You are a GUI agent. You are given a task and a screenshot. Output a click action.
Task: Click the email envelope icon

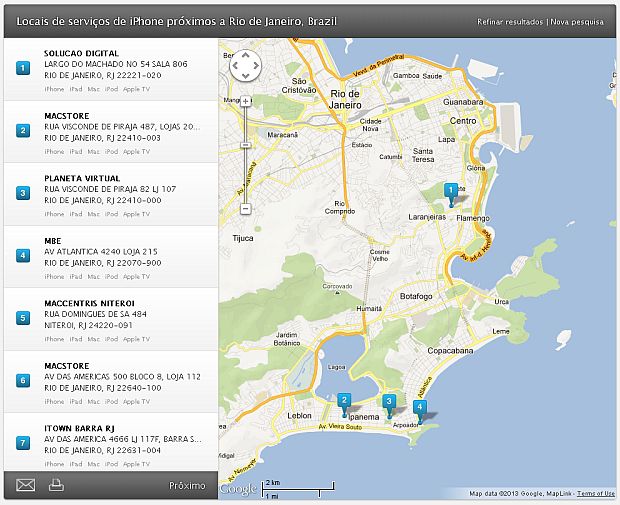coord(25,485)
